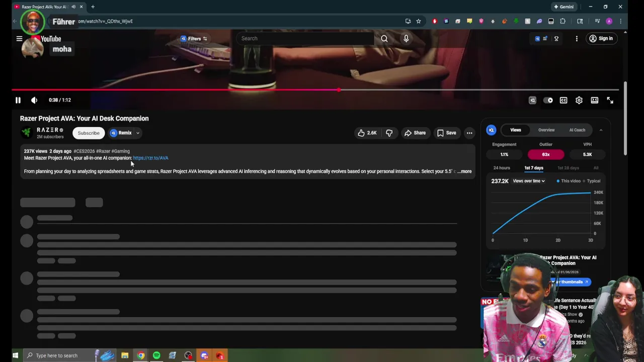Close the Razer Project AVA tab

(81, 7)
